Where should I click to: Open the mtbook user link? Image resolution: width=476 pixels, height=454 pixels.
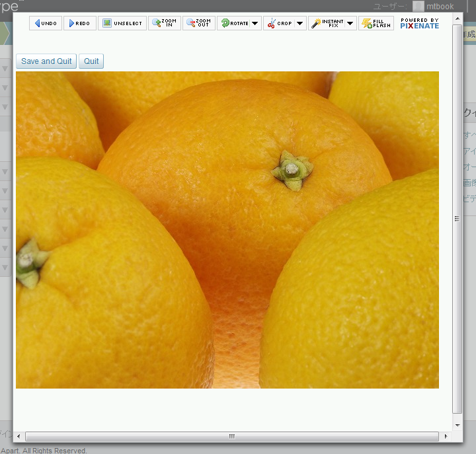click(440, 7)
